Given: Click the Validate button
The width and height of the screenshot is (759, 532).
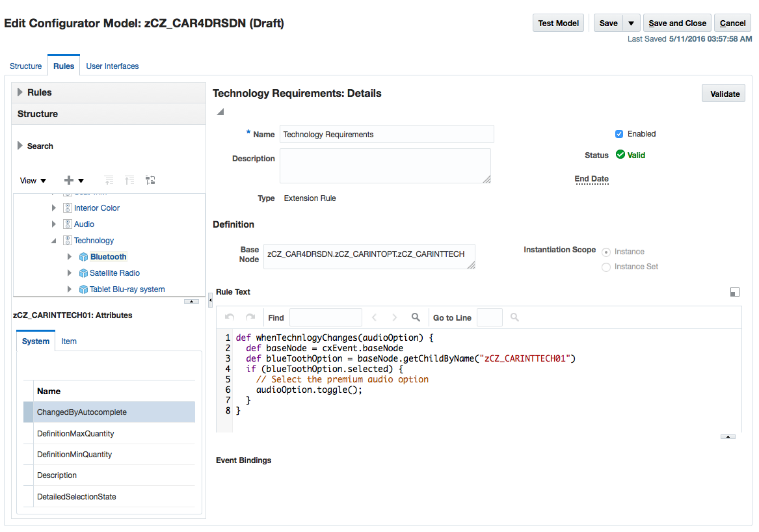Looking at the screenshot, I should tap(723, 93).
